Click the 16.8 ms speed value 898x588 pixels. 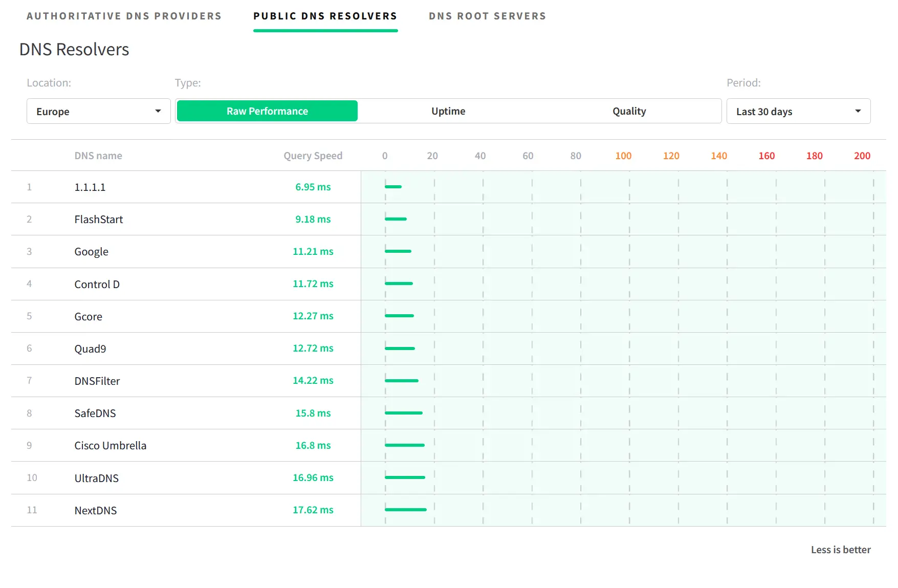313,445
